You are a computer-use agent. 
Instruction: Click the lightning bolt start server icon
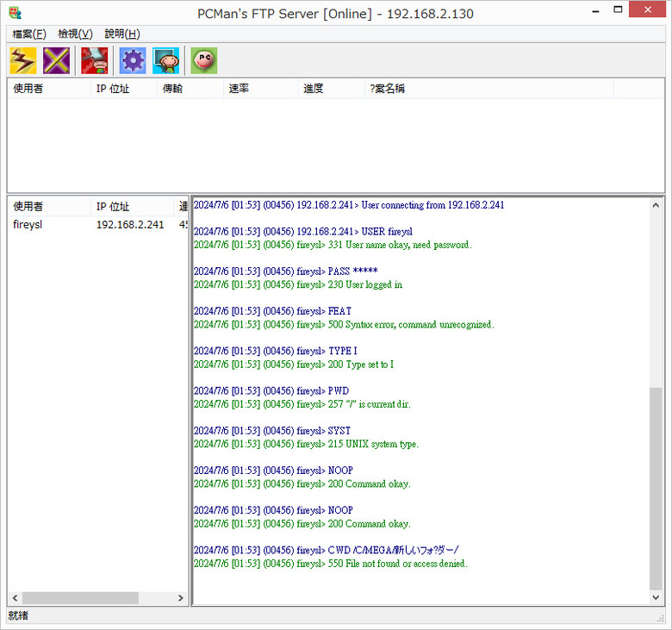point(23,60)
